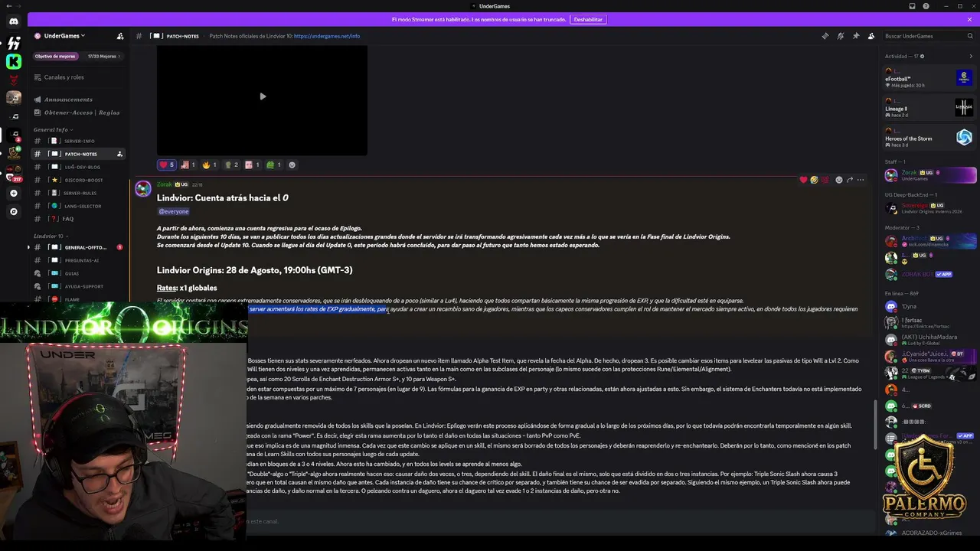The height and width of the screenshot is (551, 980).
Task: Open Zorak's profile in Staff list
Action: 929,175
